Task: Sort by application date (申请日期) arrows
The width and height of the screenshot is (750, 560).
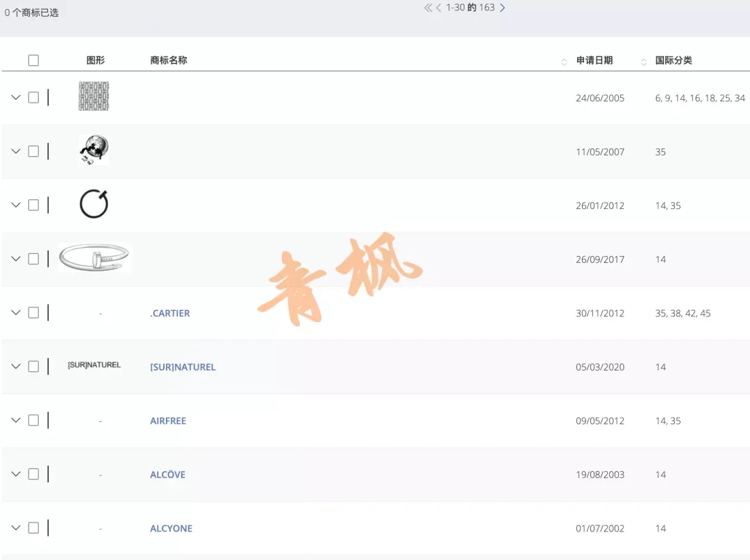Action: pyautogui.click(x=564, y=61)
